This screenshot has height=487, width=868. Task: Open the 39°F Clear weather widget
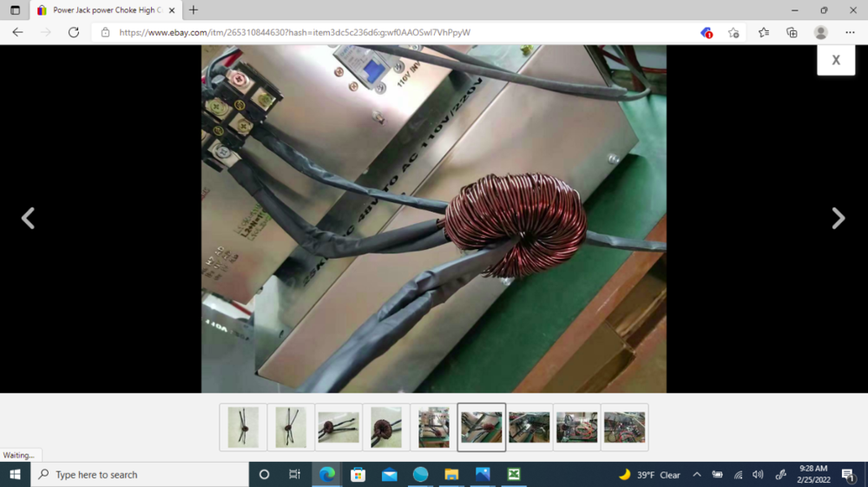click(x=649, y=474)
